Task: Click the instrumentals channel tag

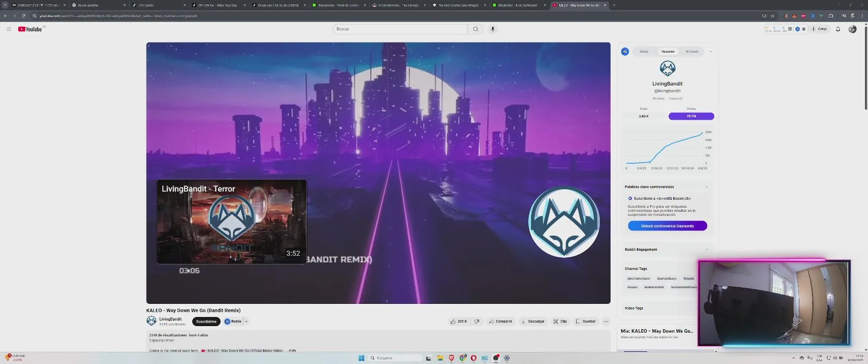Action: click(654, 287)
